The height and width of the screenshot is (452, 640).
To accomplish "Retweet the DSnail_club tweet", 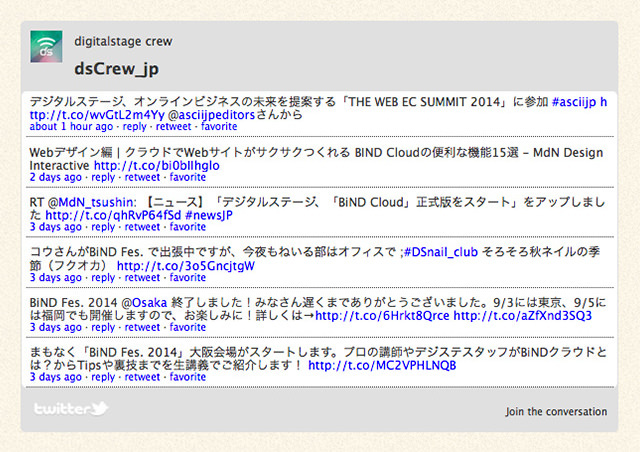I will coord(142,278).
